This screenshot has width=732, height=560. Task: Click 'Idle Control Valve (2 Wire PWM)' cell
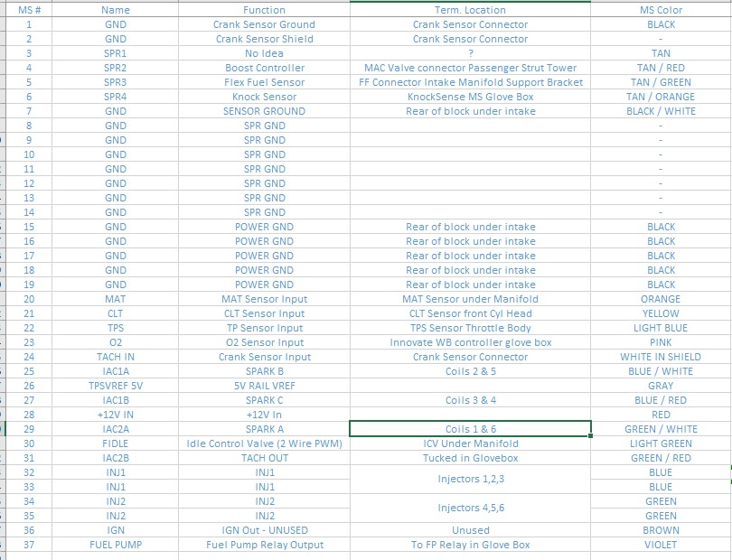point(264,443)
